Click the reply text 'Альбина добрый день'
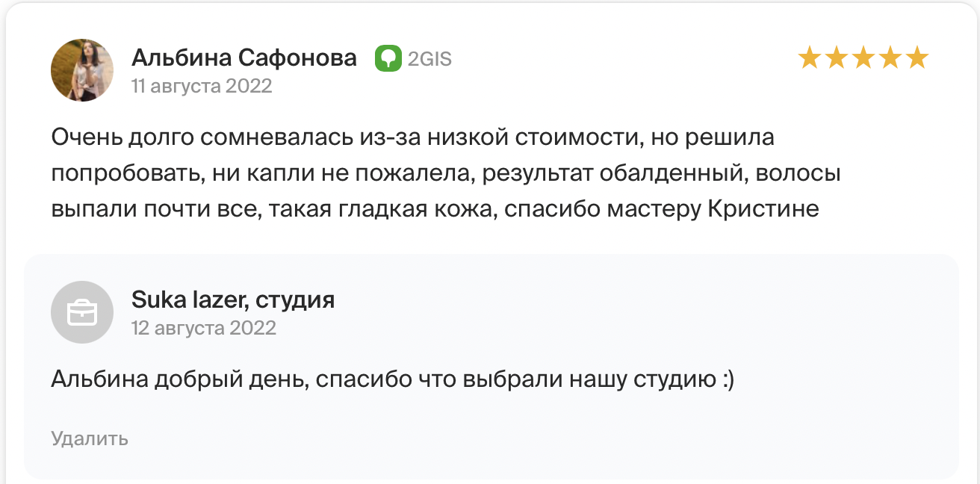The height and width of the screenshot is (484, 980). point(179,379)
